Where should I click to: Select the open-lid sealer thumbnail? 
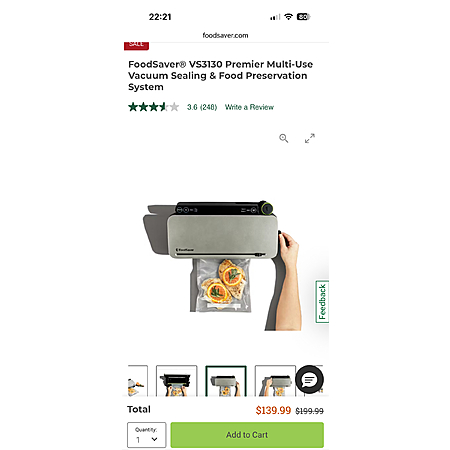click(177, 381)
